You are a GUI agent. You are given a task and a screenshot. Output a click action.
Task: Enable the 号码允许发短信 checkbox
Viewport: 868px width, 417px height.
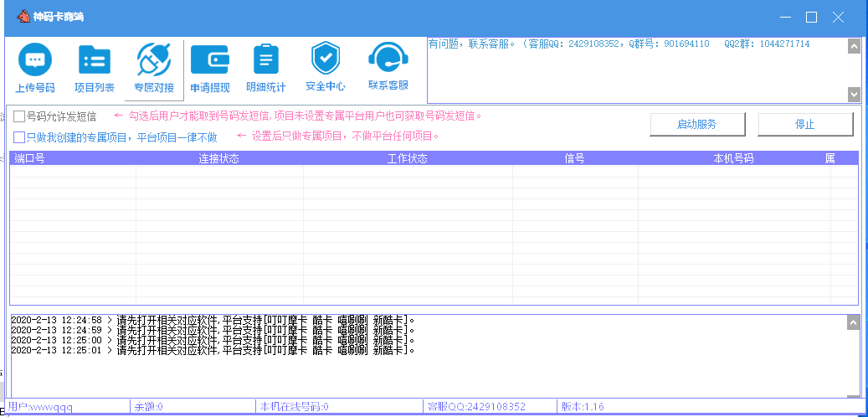pyautogui.click(x=19, y=116)
